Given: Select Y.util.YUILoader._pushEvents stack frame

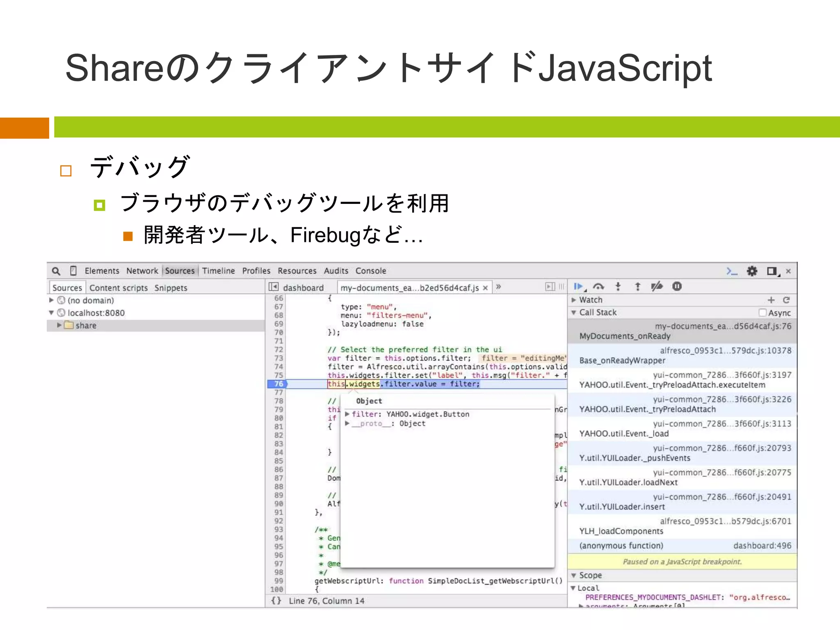Looking at the screenshot, I should click(x=682, y=453).
